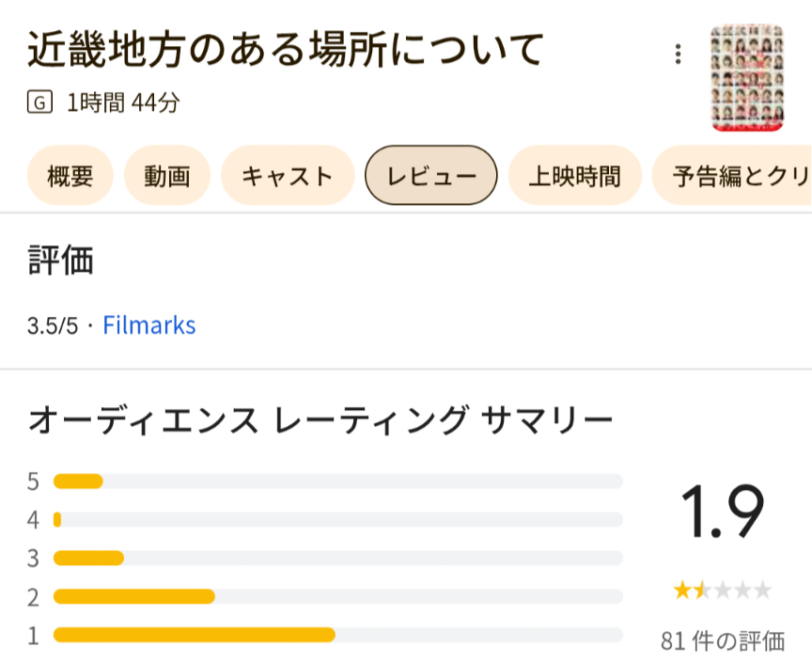Click the selected レビュー tab
The height and width of the screenshot is (663, 812).
click(431, 176)
